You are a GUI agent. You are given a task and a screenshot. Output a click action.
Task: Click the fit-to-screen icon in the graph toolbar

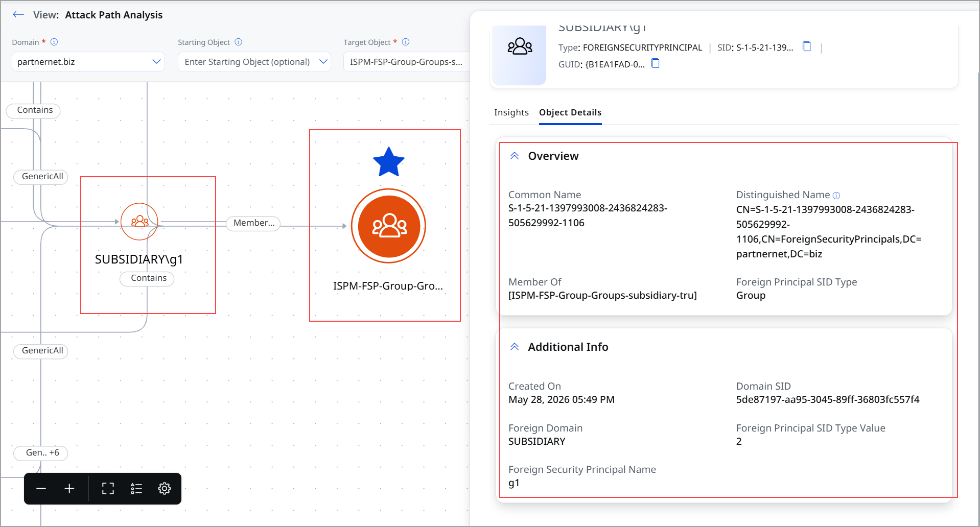pos(108,489)
